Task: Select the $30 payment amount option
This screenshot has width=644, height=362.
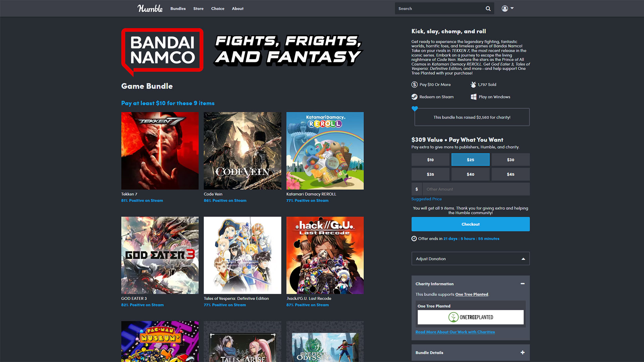Action: (x=510, y=160)
